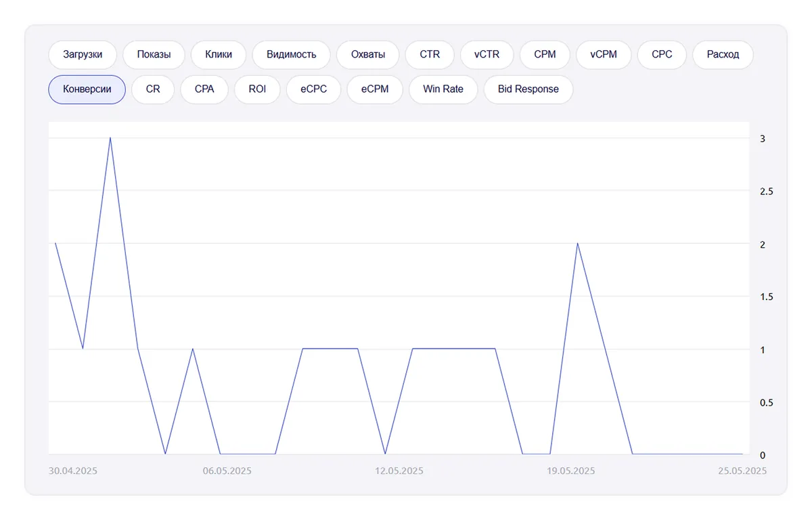Select the Охваты metric chip

pyautogui.click(x=368, y=55)
